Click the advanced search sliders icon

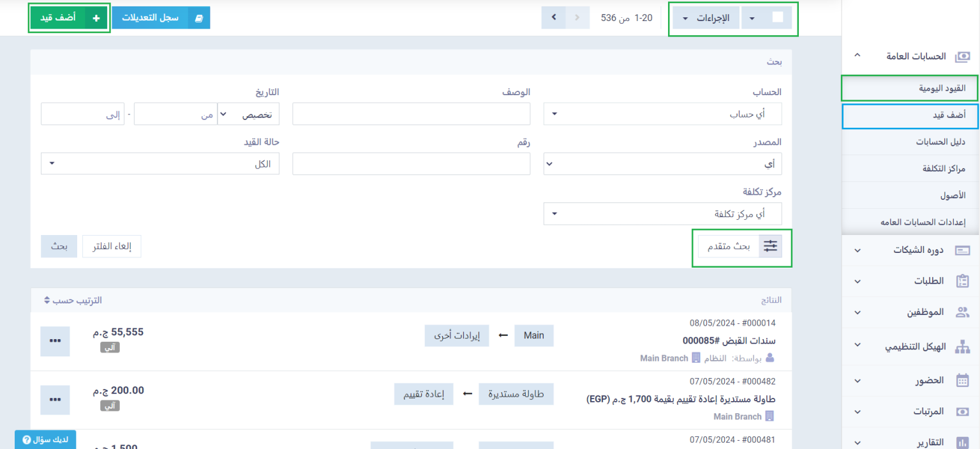click(x=770, y=246)
